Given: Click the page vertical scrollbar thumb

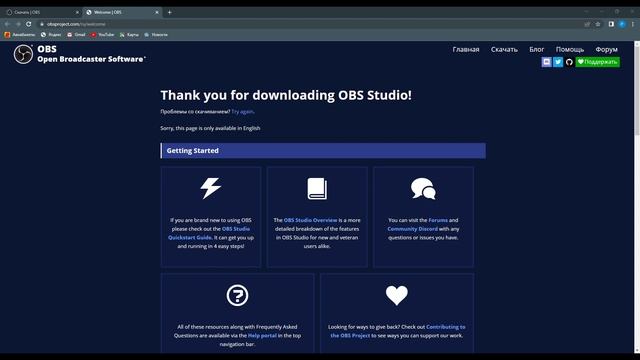Looking at the screenshot, I should pyautogui.click(x=637, y=90).
